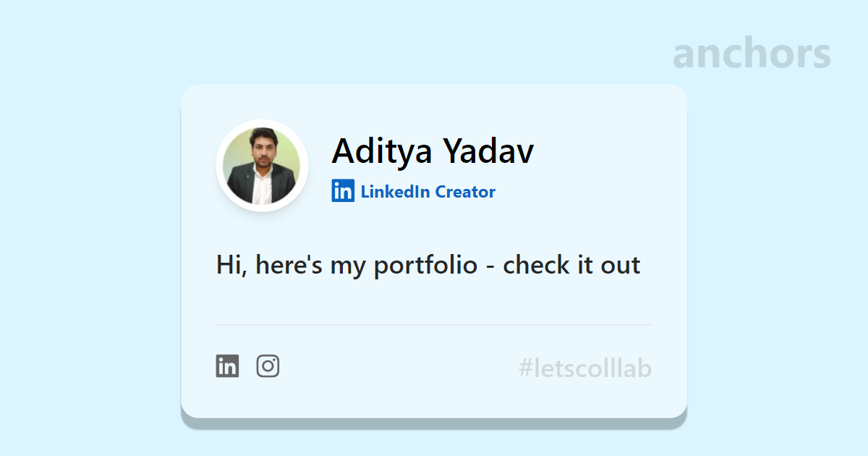Image resolution: width=868 pixels, height=456 pixels.
Task: Click the surname 'Yadav' in heading
Action: click(x=488, y=151)
